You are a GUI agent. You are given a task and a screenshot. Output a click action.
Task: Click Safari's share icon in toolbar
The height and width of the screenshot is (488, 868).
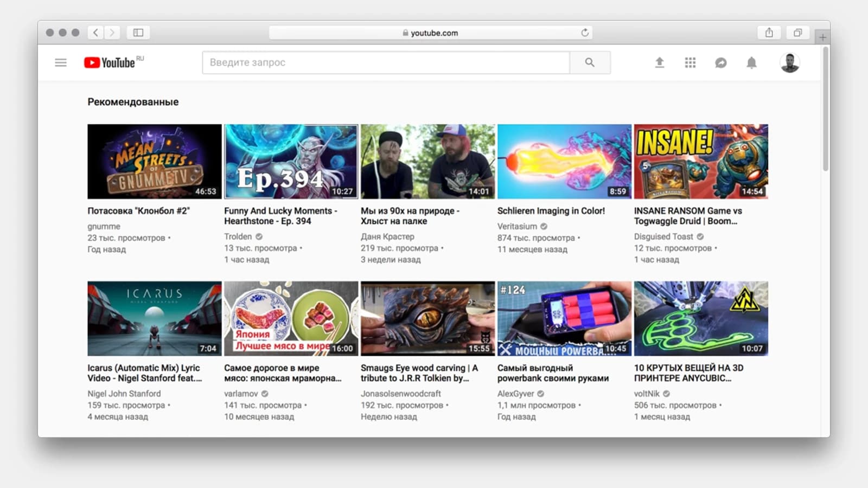(769, 33)
